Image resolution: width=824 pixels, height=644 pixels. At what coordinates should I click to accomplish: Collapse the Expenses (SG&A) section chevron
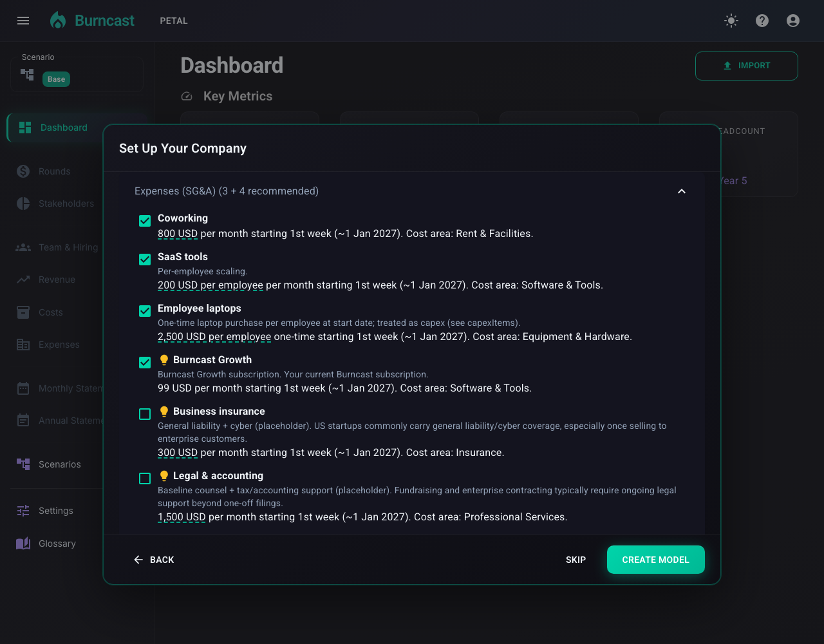point(682,191)
